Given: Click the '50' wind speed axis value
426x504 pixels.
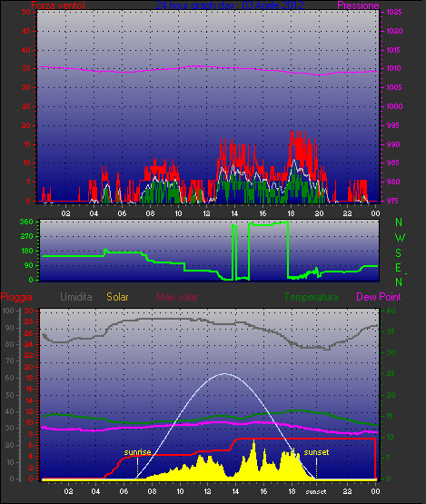Looking at the screenshot, I should pos(26,12).
